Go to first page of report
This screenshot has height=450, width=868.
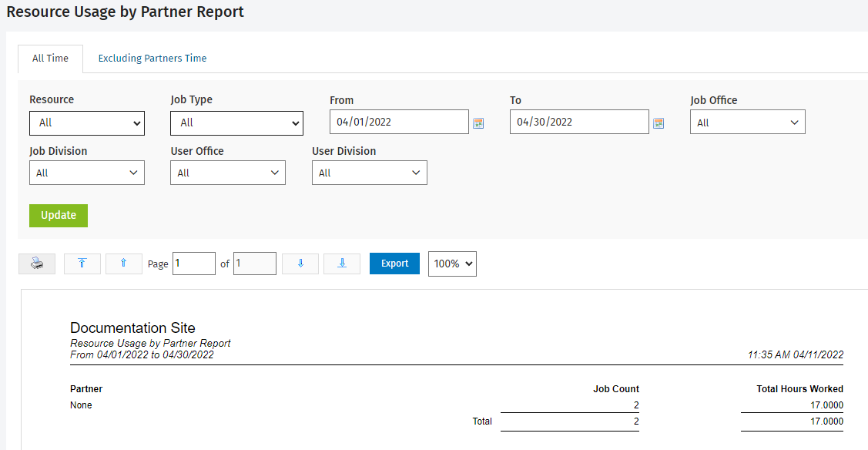click(82, 264)
